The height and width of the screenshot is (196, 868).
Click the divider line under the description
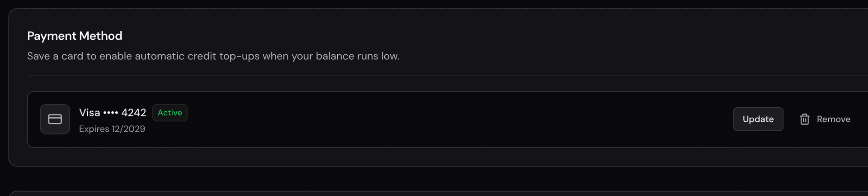click(x=448, y=76)
